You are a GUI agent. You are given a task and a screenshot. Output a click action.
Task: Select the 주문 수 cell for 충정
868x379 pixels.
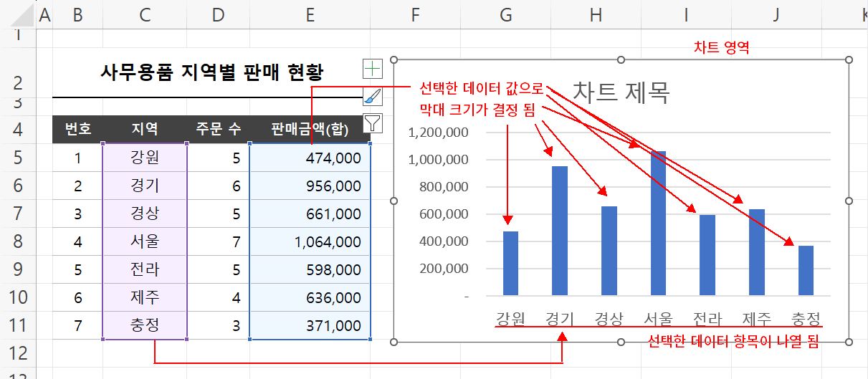point(219,325)
